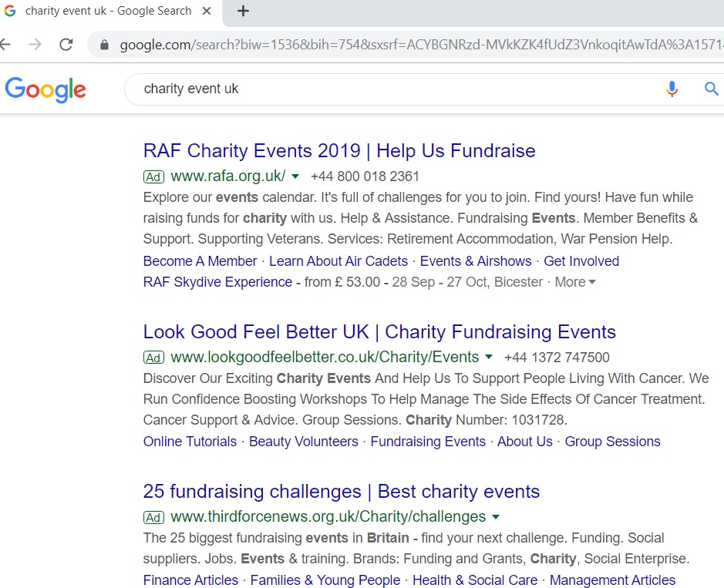Click the text 'from £ 53.00'
The height and width of the screenshot is (588, 724).
pos(342,282)
